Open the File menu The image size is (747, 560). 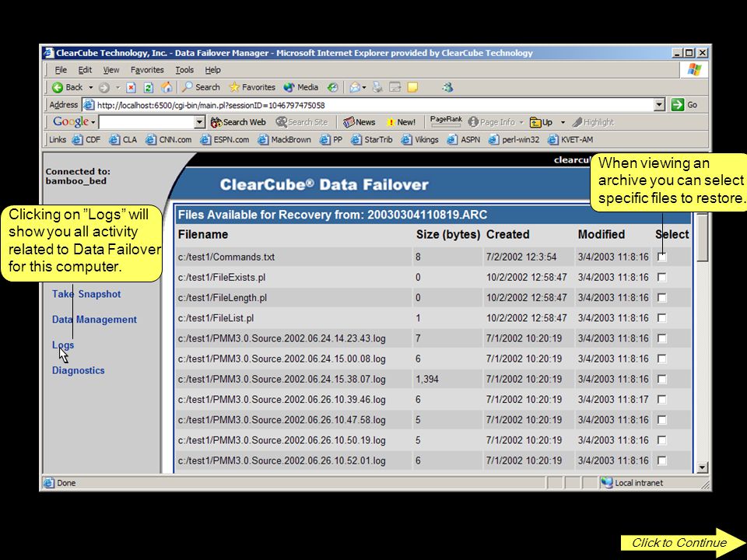pos(61,70)
